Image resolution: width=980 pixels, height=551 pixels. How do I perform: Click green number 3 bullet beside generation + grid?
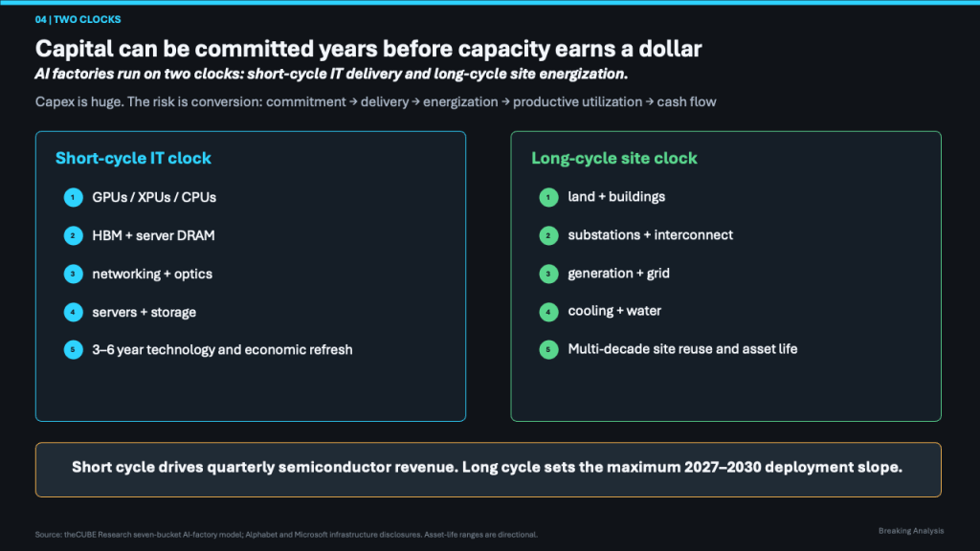click(548, 274)
